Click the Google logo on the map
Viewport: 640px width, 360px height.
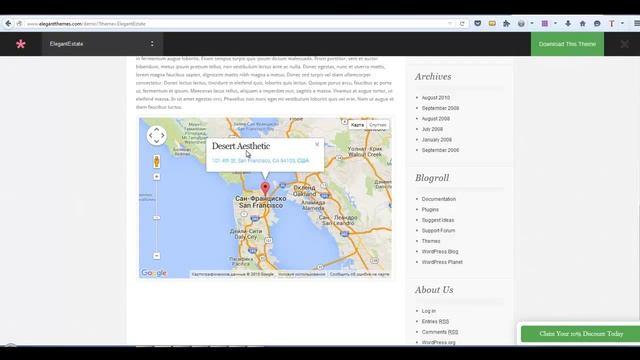pos(154,273)
